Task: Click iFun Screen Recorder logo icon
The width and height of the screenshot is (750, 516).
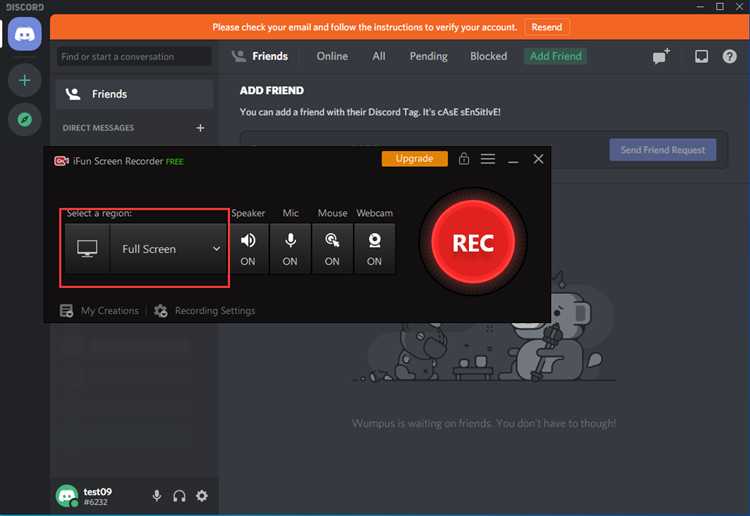Action: [61, 161]
